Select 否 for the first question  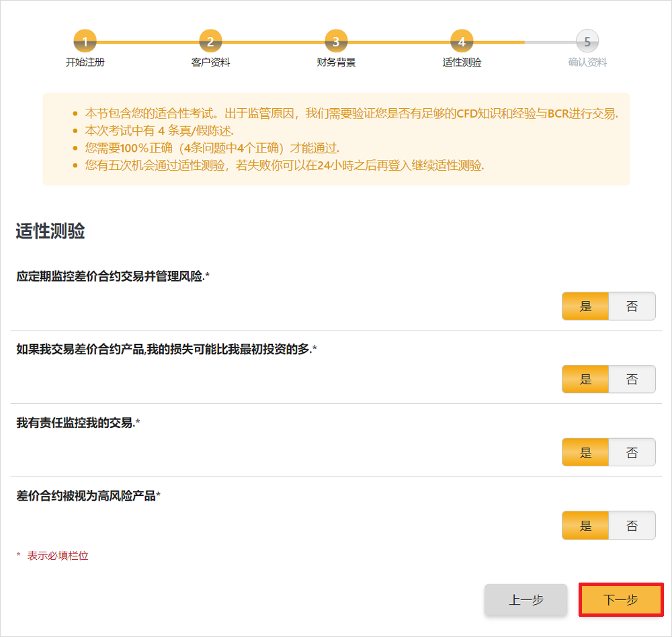click(632, 306)
